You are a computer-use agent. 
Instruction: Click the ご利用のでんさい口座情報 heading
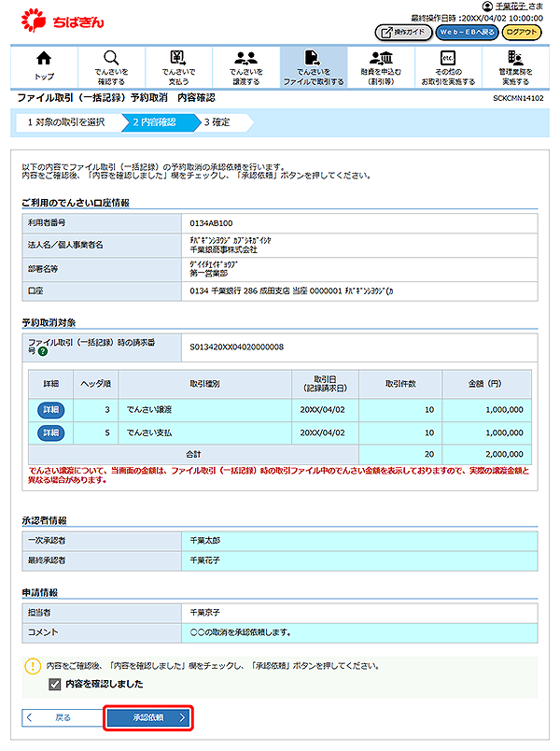click(76, 203)
